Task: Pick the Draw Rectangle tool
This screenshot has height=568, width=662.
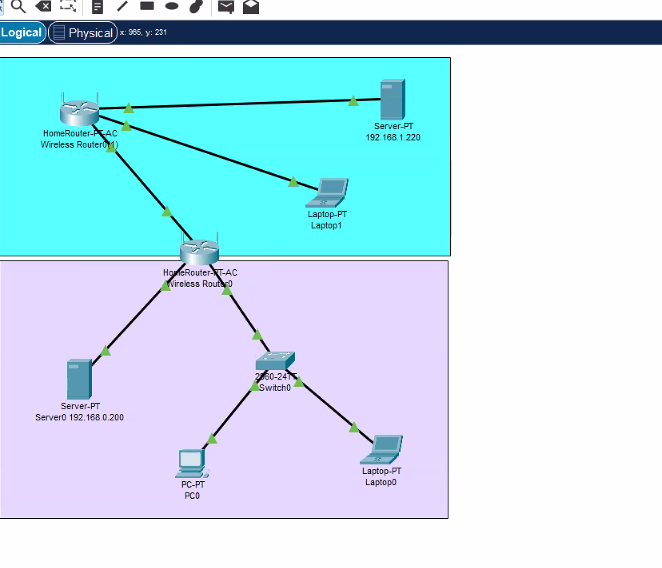Action: click(x=147, y=5)
